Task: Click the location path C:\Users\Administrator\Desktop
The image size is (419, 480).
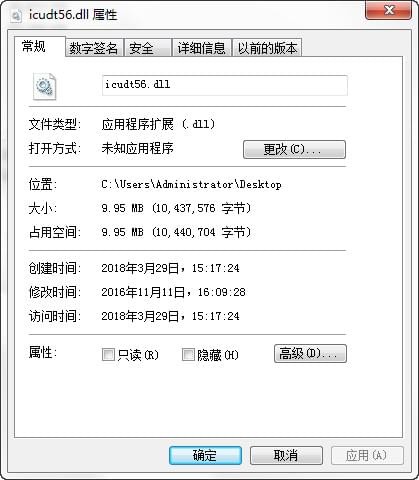Action: [191, 184]
